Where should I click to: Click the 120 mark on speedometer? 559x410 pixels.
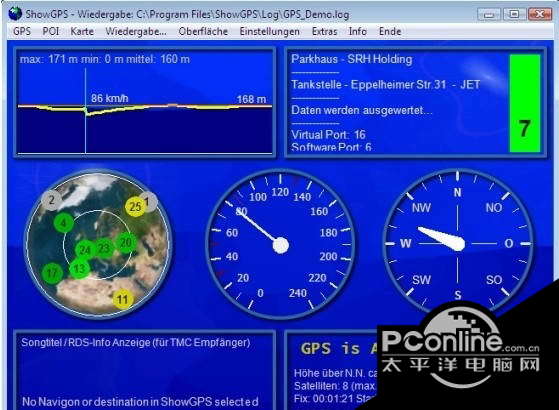coord(280,192)
